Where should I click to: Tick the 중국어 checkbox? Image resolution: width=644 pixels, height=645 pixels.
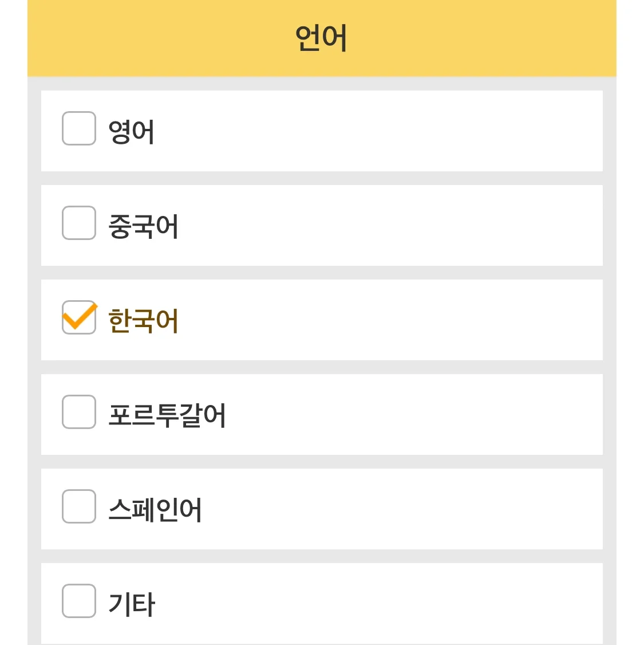79,223
